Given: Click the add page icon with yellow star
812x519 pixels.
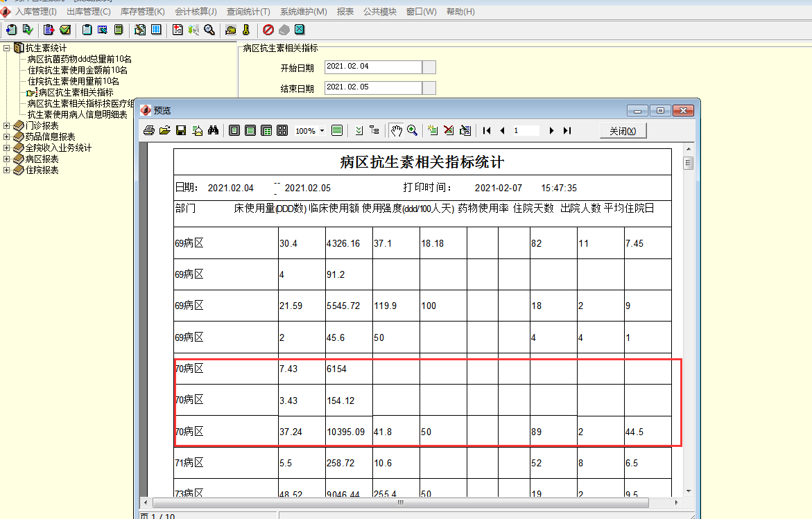Looking at the screenshot, I should [x=433, y=130].
